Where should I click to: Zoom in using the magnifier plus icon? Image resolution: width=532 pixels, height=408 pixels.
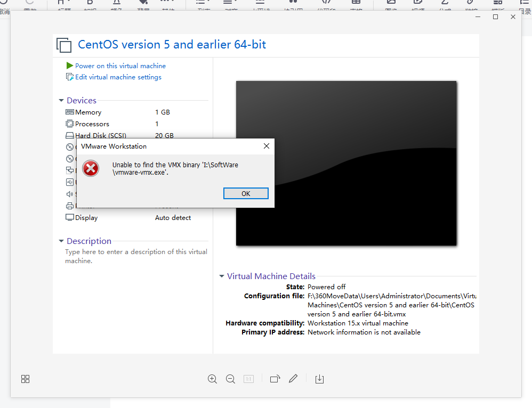pyautogui.click(x=212, y=379)
